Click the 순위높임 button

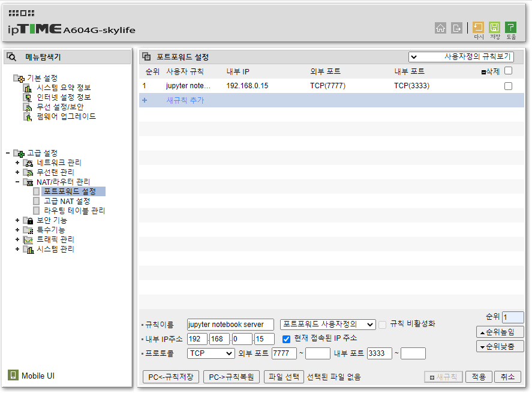500,332
